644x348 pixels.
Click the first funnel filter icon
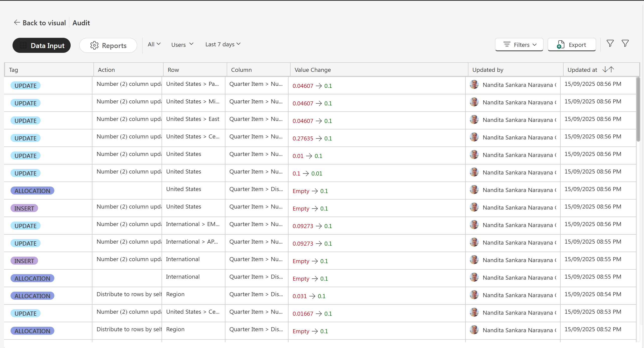tap(610, 44)
